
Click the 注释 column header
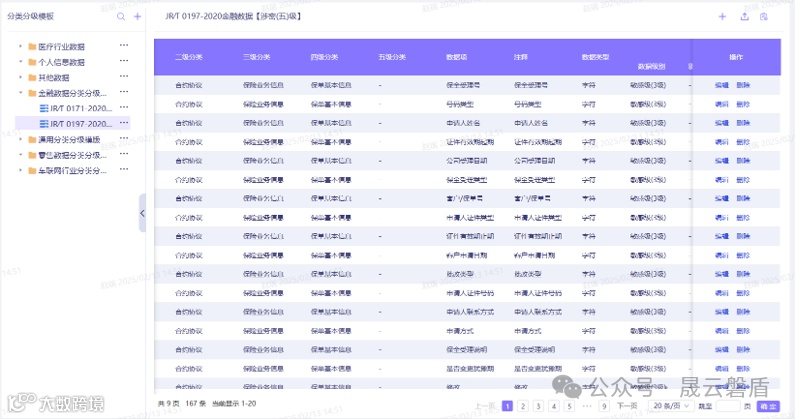point(521,57)
